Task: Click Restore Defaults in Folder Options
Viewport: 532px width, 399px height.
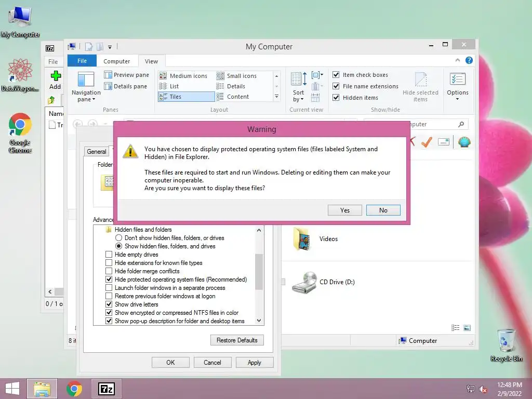Action: click(x=237, y=340)
